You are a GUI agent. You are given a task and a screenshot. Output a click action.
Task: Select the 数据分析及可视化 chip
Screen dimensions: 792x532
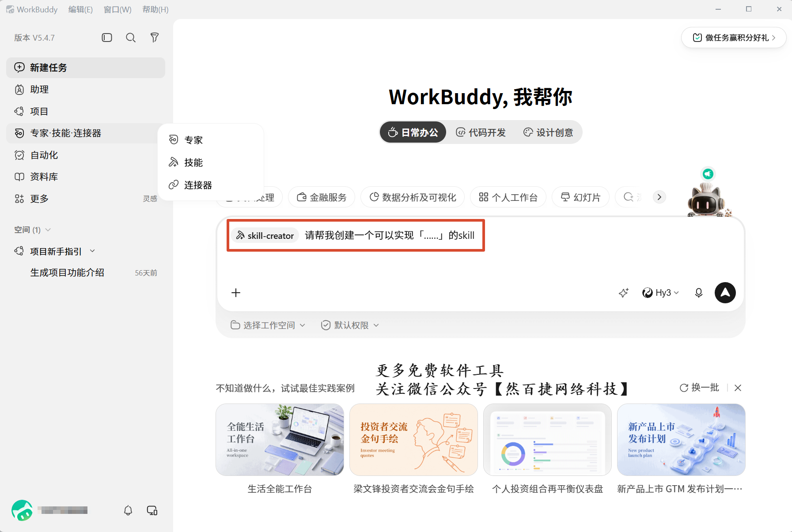click(413, 197)
